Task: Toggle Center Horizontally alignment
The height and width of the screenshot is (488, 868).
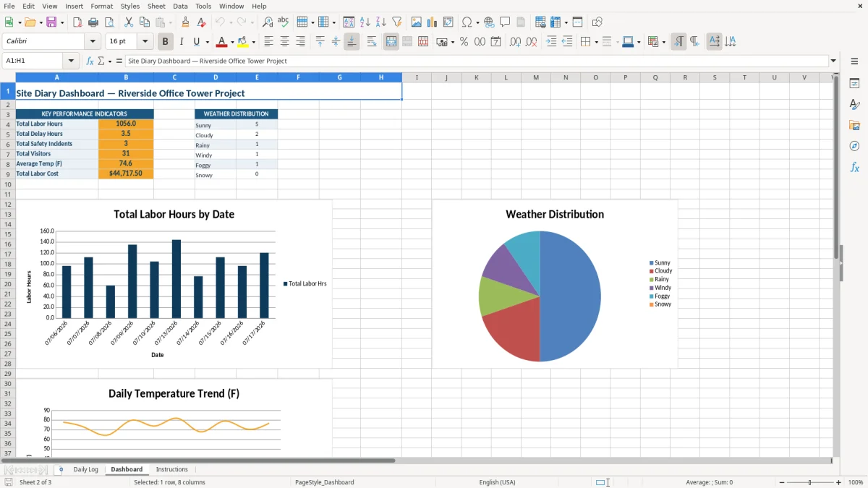Action: pos(284,42)
